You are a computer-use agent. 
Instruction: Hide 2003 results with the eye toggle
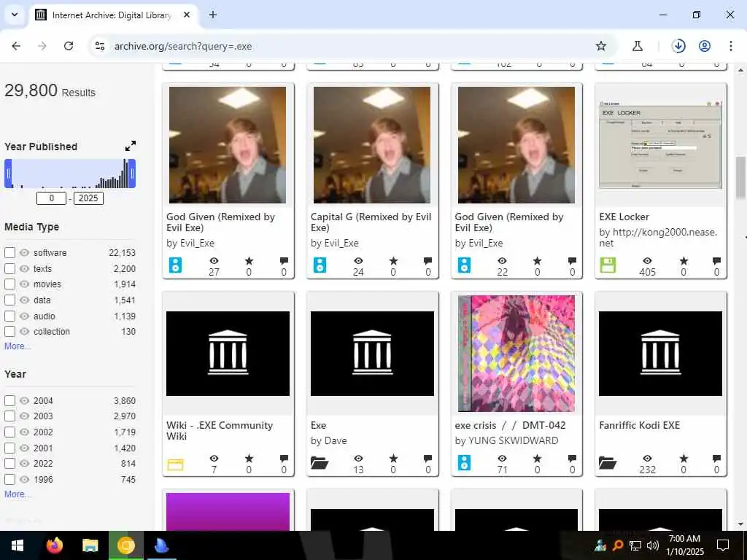coord(24,416)
